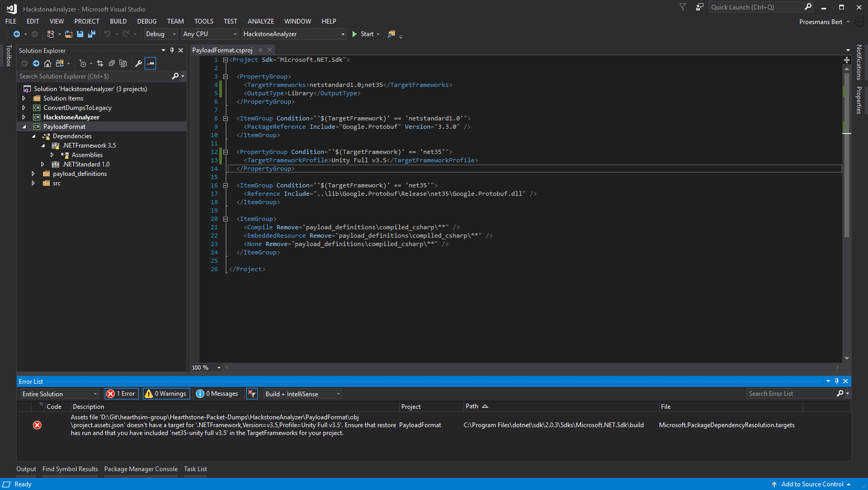This screenshot has width=868, height=490.
Task: Collapse all items in Solution Explorer
Action: tap(111, 63)
